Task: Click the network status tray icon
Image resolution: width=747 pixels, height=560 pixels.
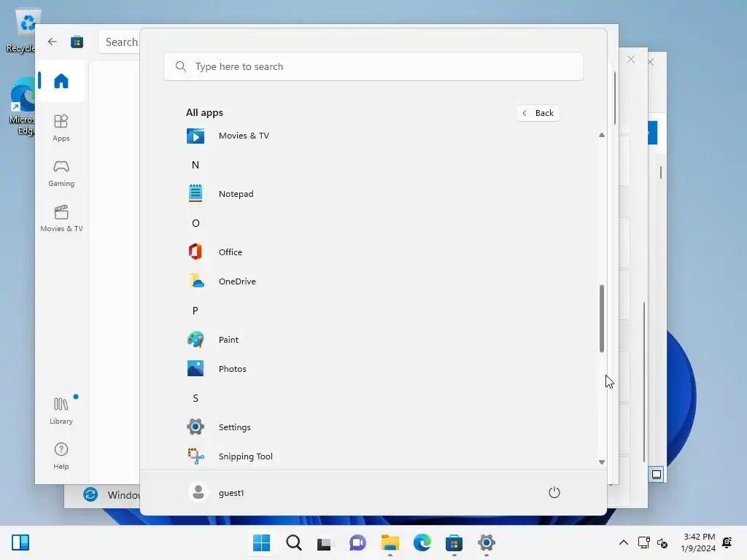Action: [644, 542]
